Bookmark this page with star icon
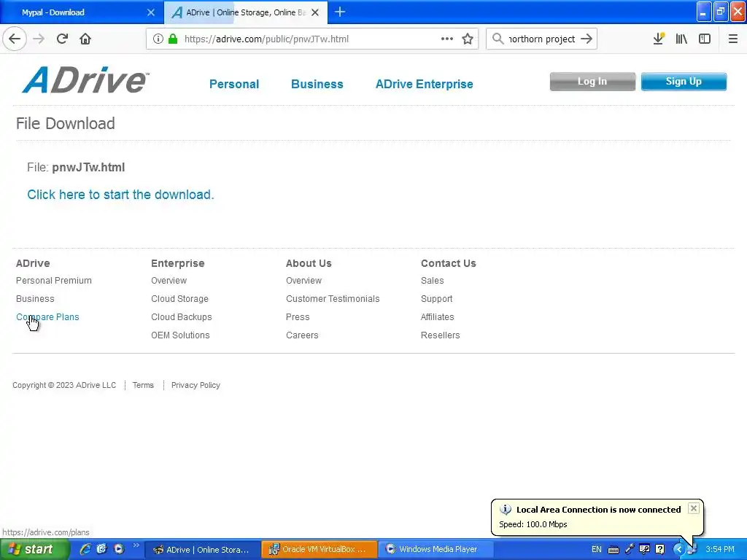 click(468, 39)
